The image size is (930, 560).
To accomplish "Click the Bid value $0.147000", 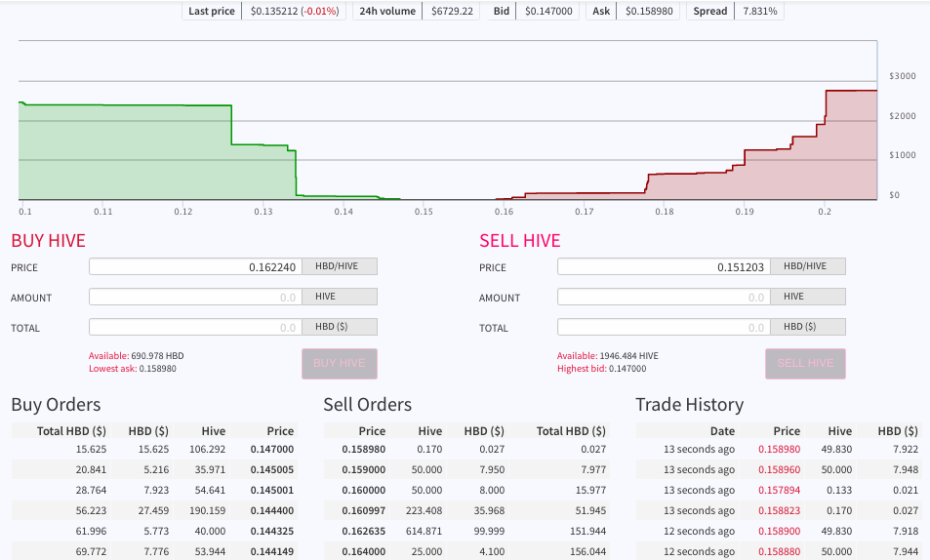I will (548, 12).
